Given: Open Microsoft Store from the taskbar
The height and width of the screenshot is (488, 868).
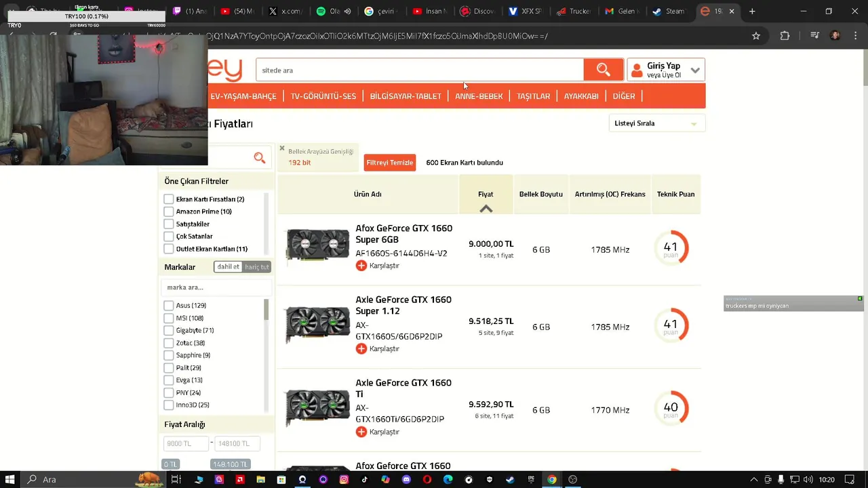Looking at the screenshot, I should click(281, 479).
